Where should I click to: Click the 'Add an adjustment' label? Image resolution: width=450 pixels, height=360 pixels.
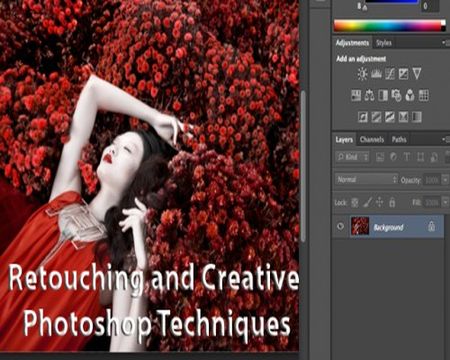pyautogui.click(x=361, y=59)
